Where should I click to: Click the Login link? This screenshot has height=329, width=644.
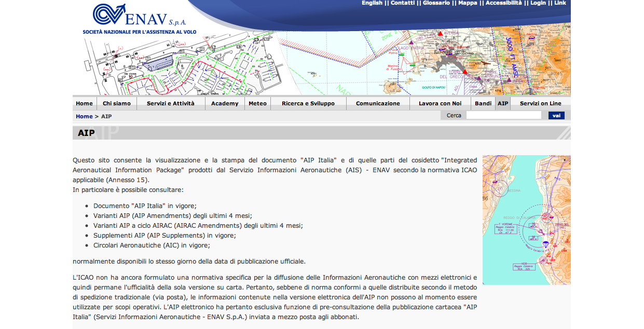click(x=538, y=3)
